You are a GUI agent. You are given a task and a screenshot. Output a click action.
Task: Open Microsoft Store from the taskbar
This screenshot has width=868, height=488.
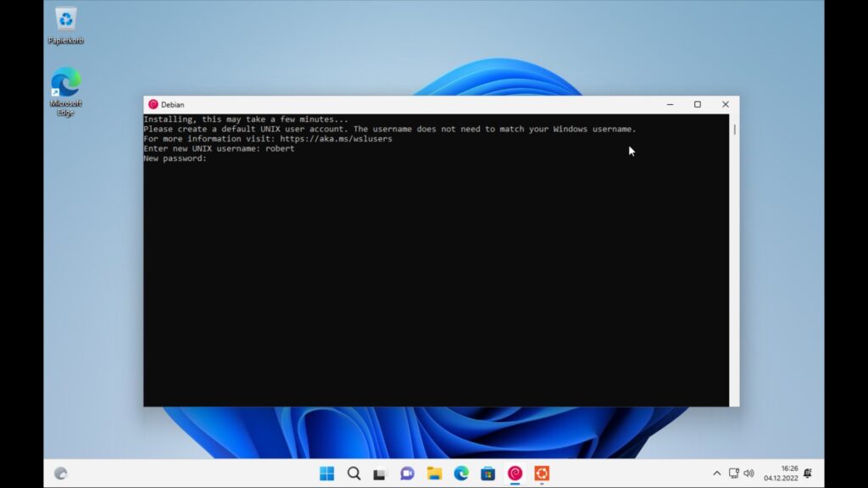point(487,474)
